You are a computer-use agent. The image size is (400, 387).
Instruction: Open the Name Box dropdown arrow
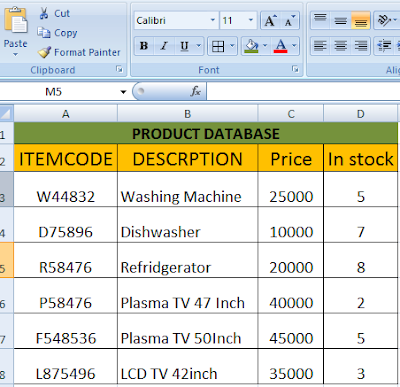point(123,92)
